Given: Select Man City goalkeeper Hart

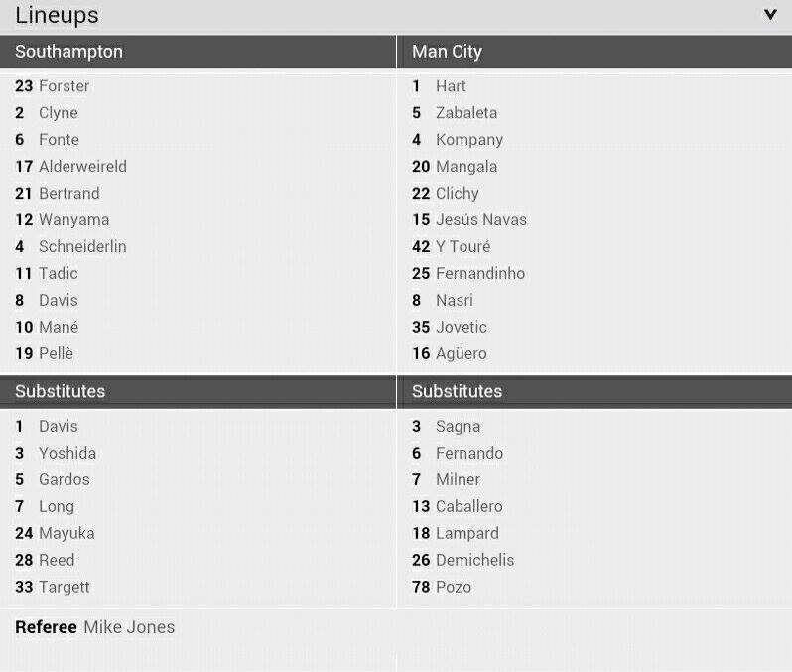Looking at the screenshot, I should (439, 86).
